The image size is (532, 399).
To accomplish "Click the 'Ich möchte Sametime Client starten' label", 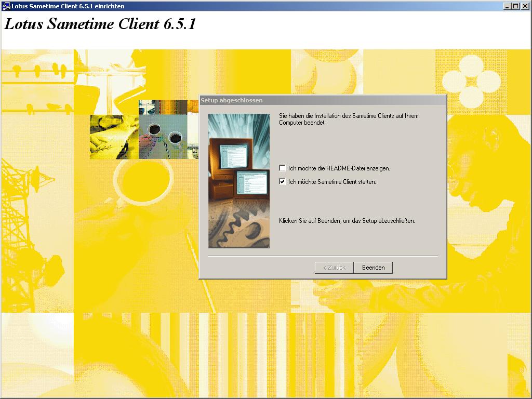I will pyautogui.click(x=332, y=182).
